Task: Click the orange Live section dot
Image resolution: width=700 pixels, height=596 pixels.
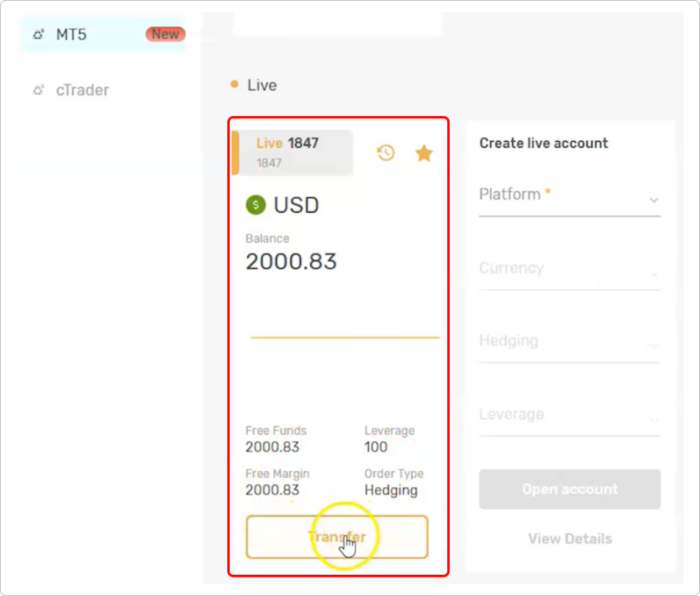Action: click(234, 84)
